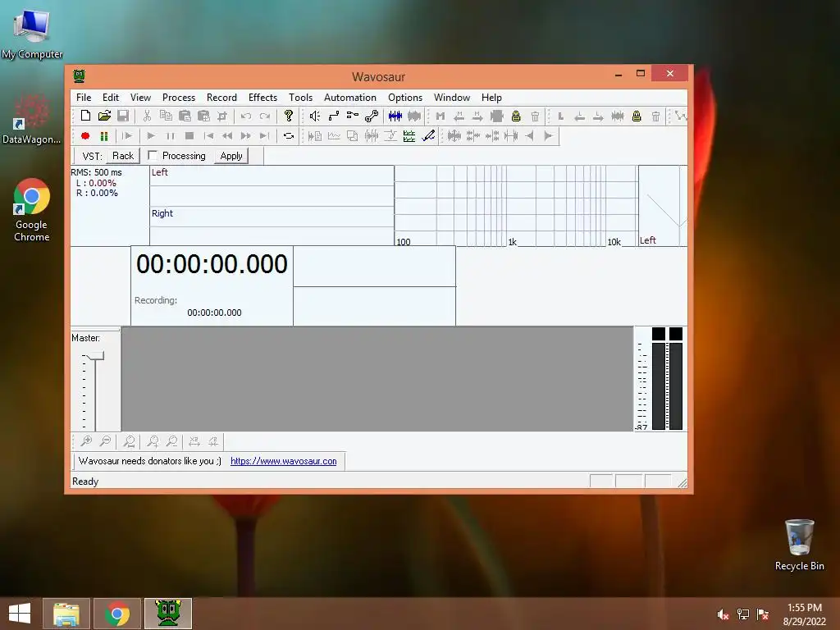Click the Rewind double-arrow button
Viewport: 840px width, 630px height.
pyautogui.click(x=227, y=136)
